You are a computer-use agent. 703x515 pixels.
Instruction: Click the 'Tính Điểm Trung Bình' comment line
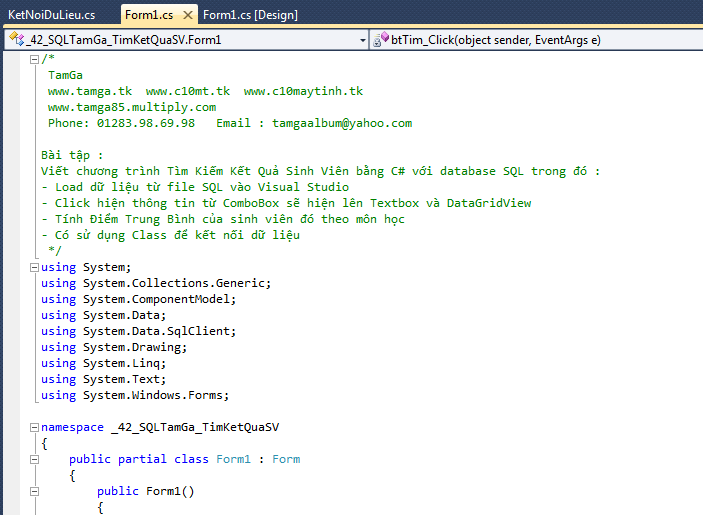[x=223, y=219]
